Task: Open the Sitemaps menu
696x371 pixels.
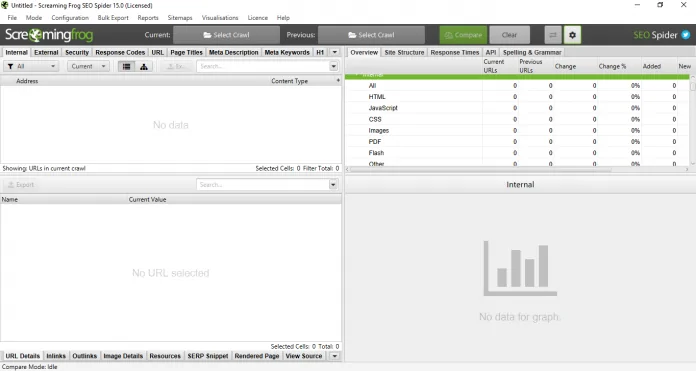Action: [x=180, y=18]
